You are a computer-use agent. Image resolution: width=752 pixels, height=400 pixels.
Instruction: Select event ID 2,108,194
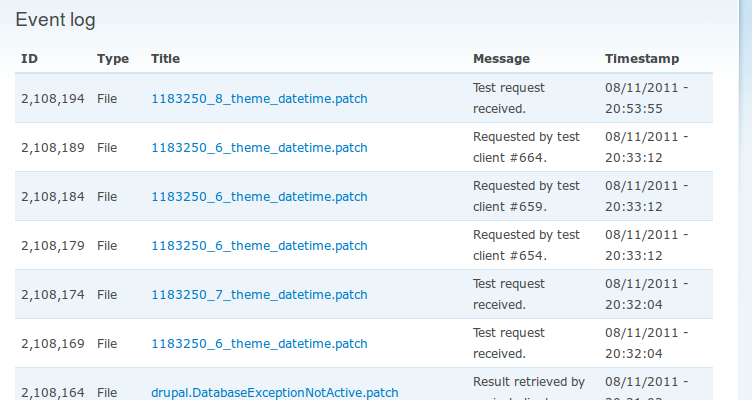pos(53,99)
